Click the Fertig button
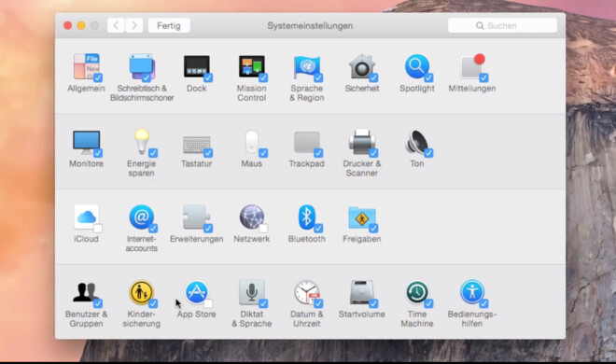 (169, 25)
